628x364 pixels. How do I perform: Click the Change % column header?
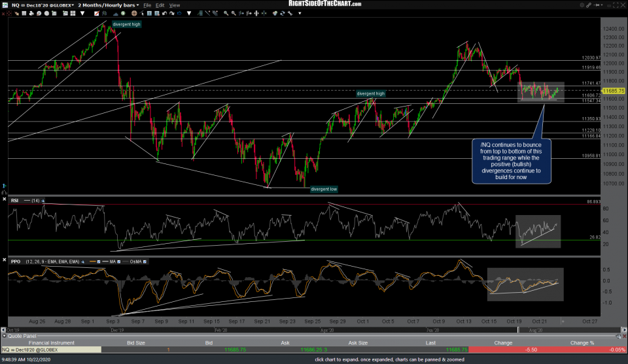pos(582,343)
